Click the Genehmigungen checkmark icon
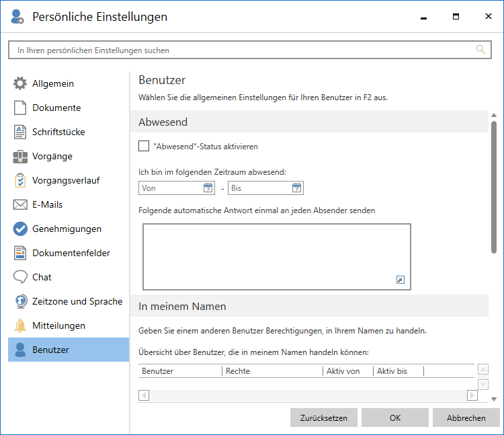This screenshot has height=435, width=504. (x=20, y=229)
